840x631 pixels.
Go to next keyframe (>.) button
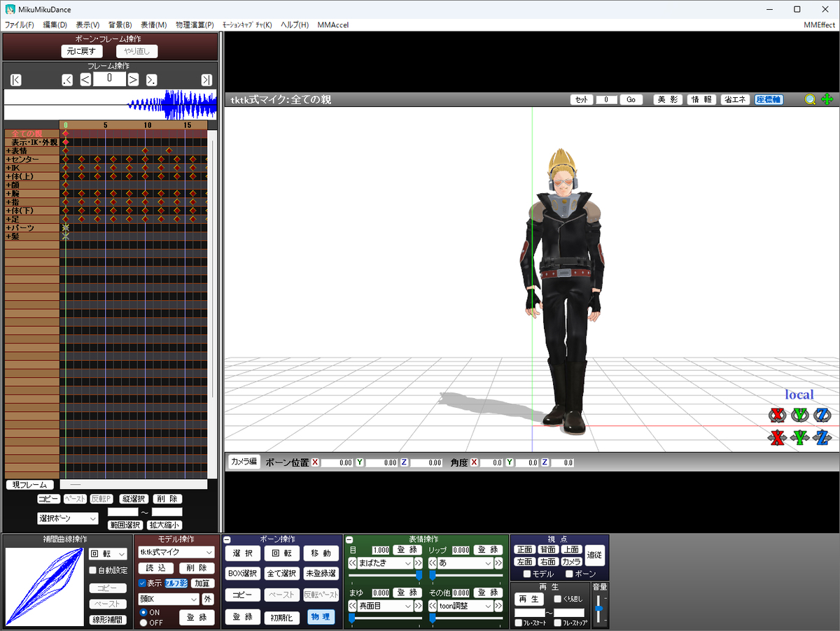point(152,79)
